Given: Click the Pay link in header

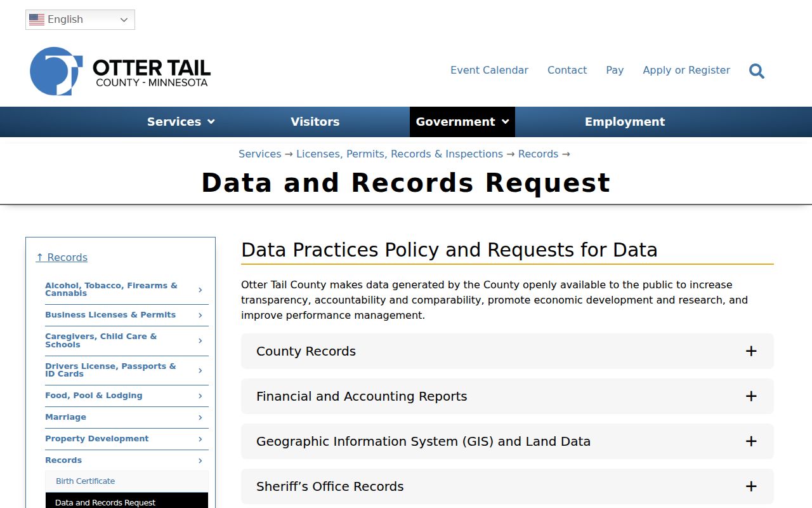Looking at the screenshot, I should point(615,70).
